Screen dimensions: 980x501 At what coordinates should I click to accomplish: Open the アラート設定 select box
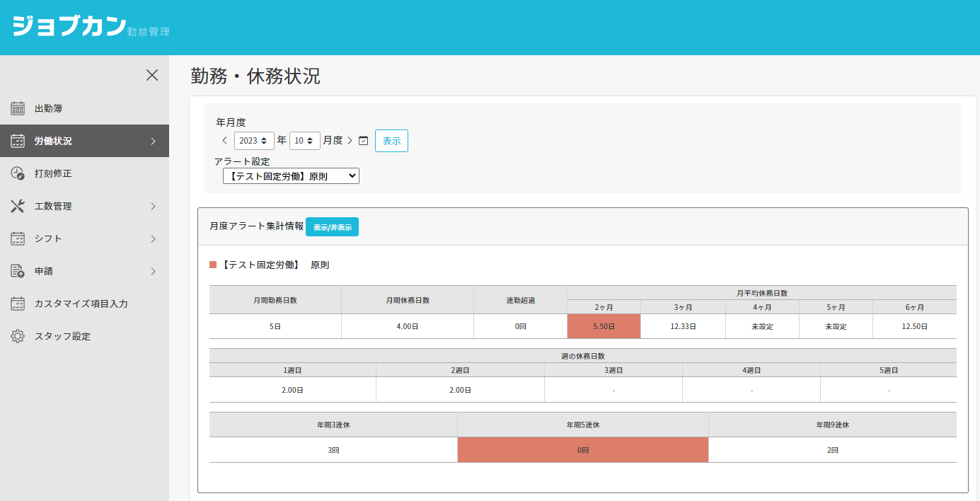pyautogui.click(x=291, y=175)
